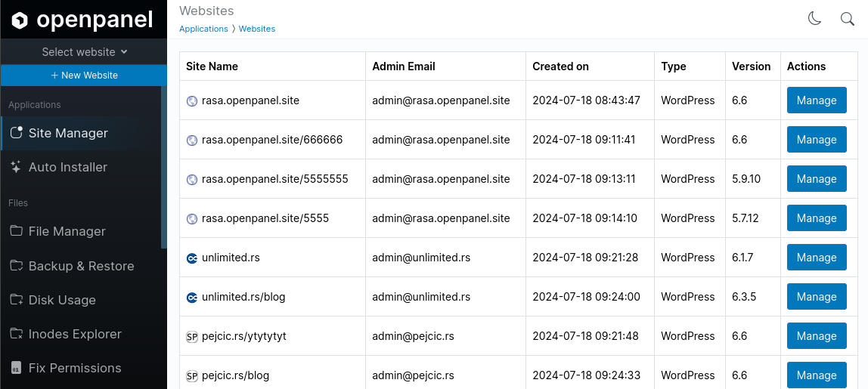The image size is (868, 389).
Task: Click the blue favicon beside unlimited.rs
Action: (x=192, y=258)
